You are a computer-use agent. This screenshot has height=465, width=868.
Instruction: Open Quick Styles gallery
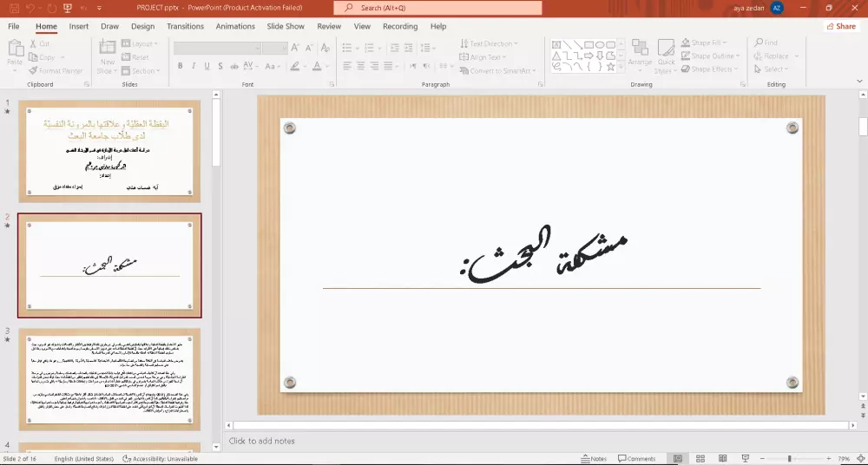(666, 55)
